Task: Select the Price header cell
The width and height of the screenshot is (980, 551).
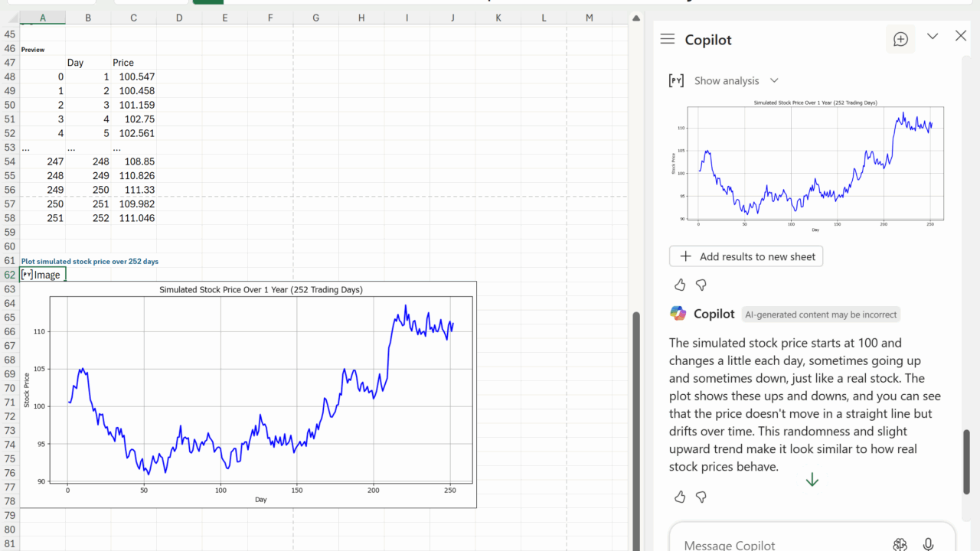Action: 133,63
